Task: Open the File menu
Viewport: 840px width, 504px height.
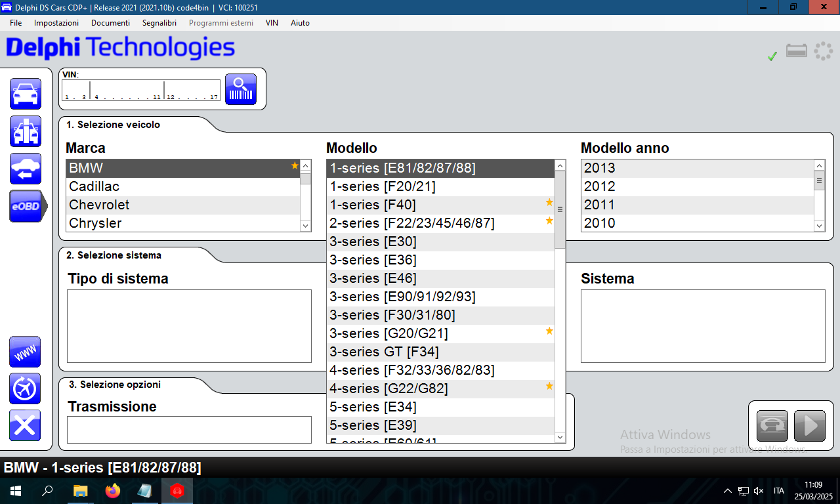Action: [16, 22]
